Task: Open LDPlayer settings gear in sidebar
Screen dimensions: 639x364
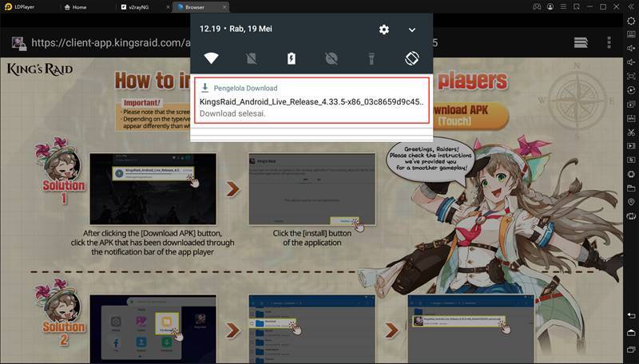Action: pyautogui.click(x=631, y=21)
